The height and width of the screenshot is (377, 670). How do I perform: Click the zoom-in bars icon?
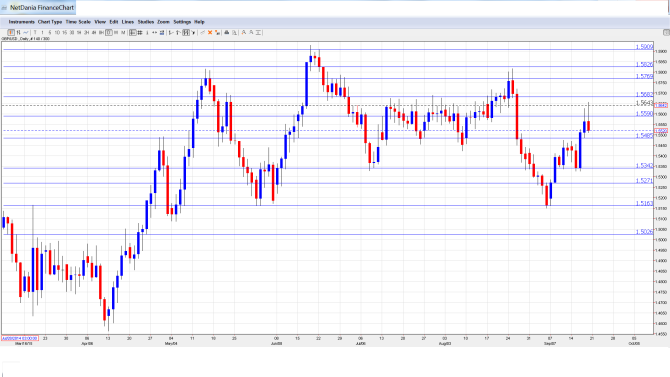[x=178, y=32]
